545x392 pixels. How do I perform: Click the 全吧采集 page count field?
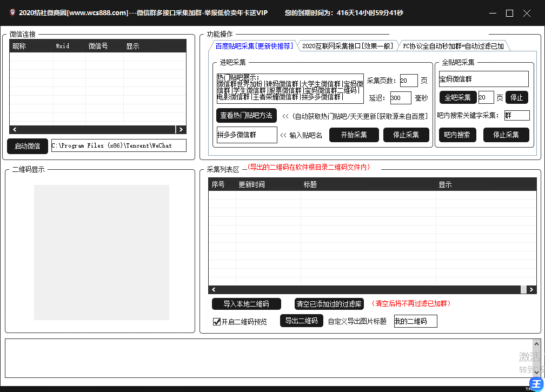click(x=486, y=97)
